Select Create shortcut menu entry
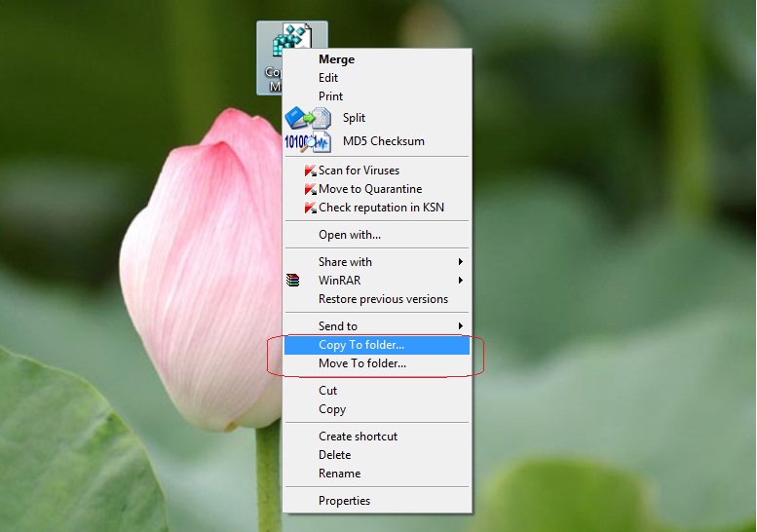The width and height of the screenshot is (757, 532). [358, 437]
